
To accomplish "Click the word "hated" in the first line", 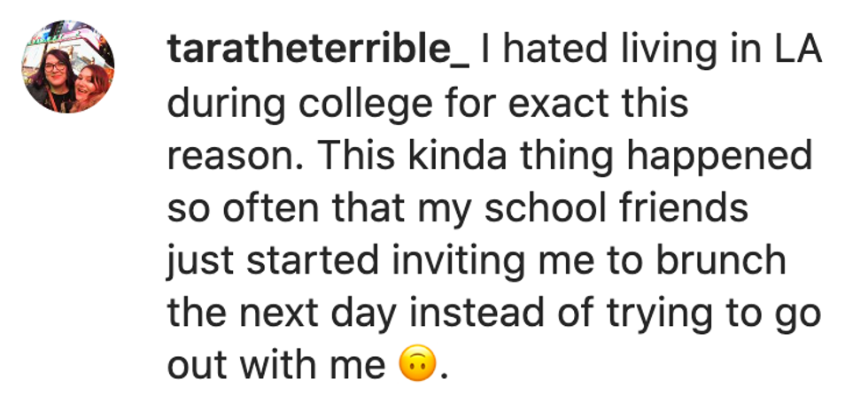I will [x=543, y=53].
